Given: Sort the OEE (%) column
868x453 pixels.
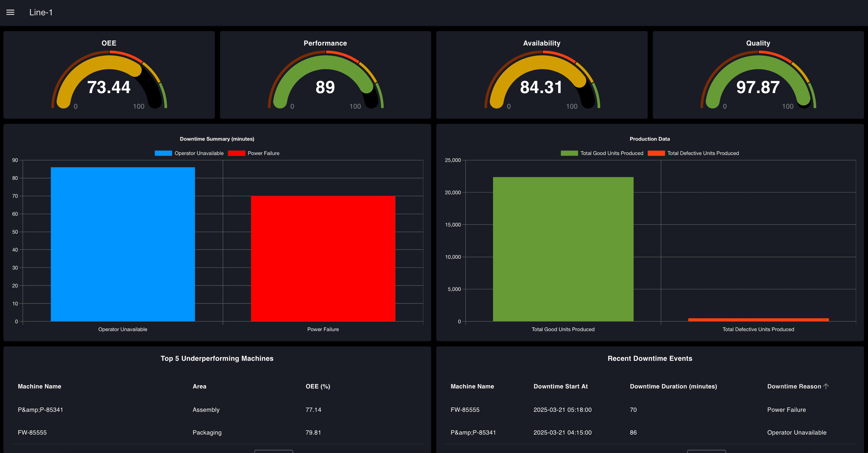Looking at the screenshot, I should [x=318, y=386].
